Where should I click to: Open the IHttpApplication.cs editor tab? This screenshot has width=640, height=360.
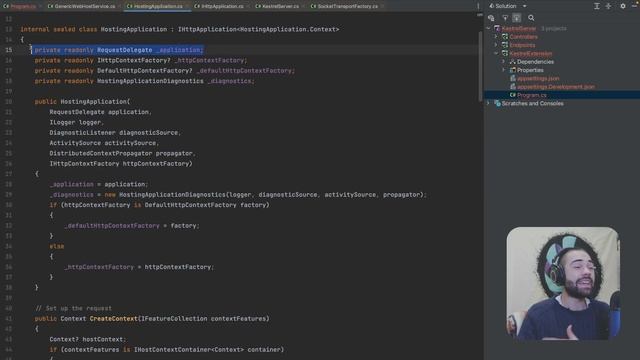222,6
